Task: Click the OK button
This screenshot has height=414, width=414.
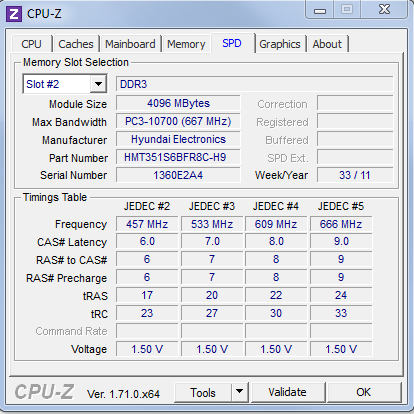Action: (364, 392)
